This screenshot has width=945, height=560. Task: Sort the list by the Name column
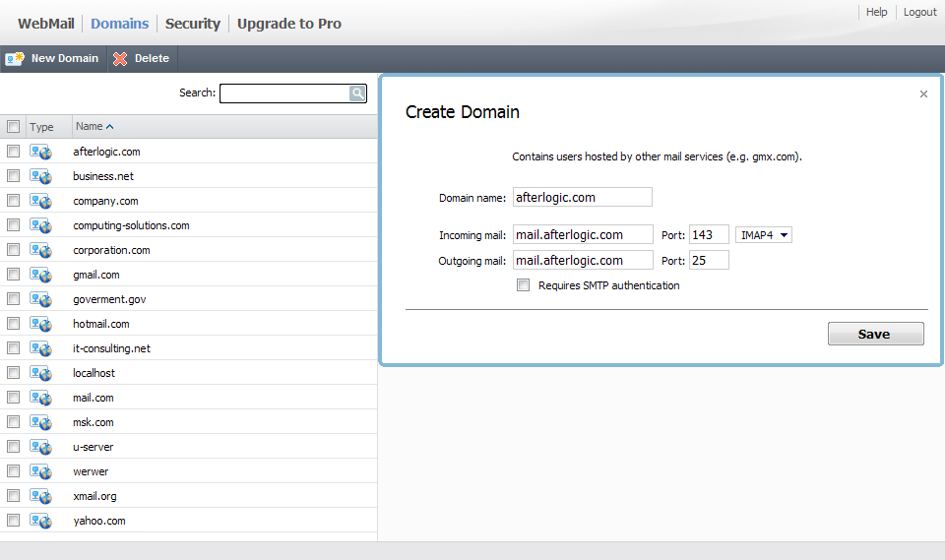(94, 127)
